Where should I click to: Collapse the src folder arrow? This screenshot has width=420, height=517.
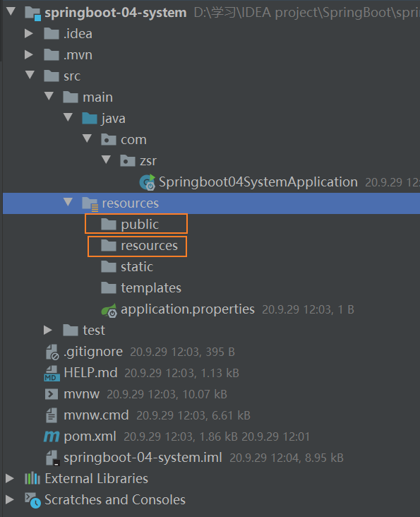(30, 75)
